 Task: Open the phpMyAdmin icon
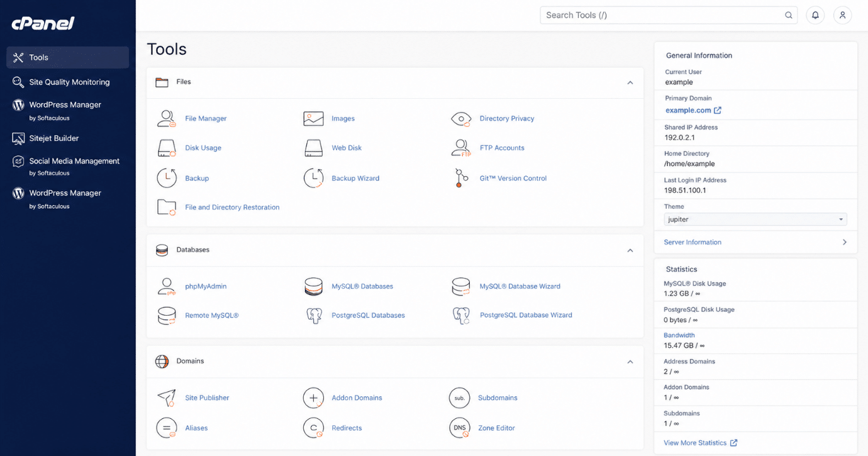tap(167, 286)
